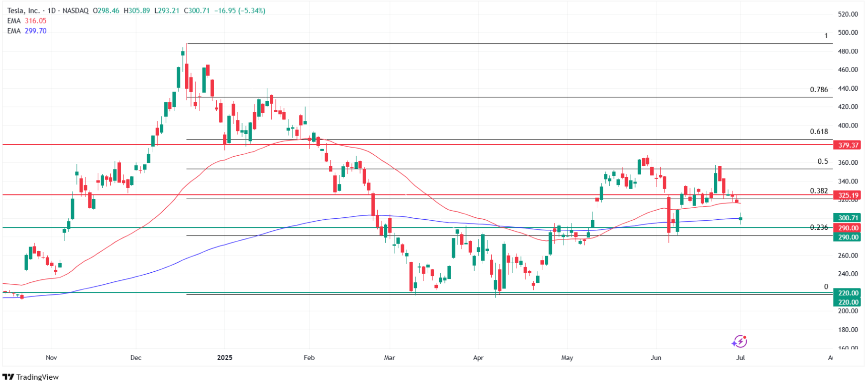This screenshot has width=868, height=385.
Task: Click the Nov label on time axis
Action: click(51, 358)
